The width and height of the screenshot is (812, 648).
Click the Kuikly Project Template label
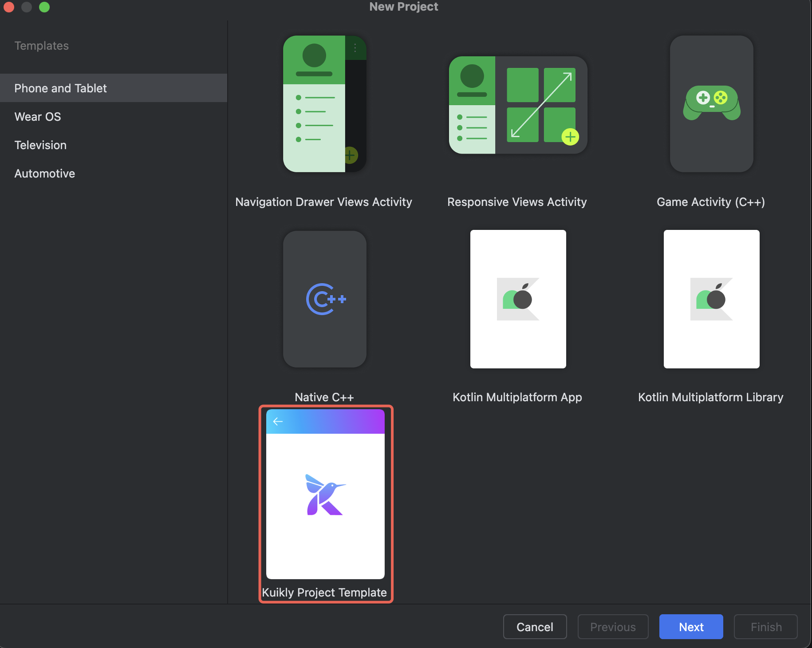(x=324, y=593)
